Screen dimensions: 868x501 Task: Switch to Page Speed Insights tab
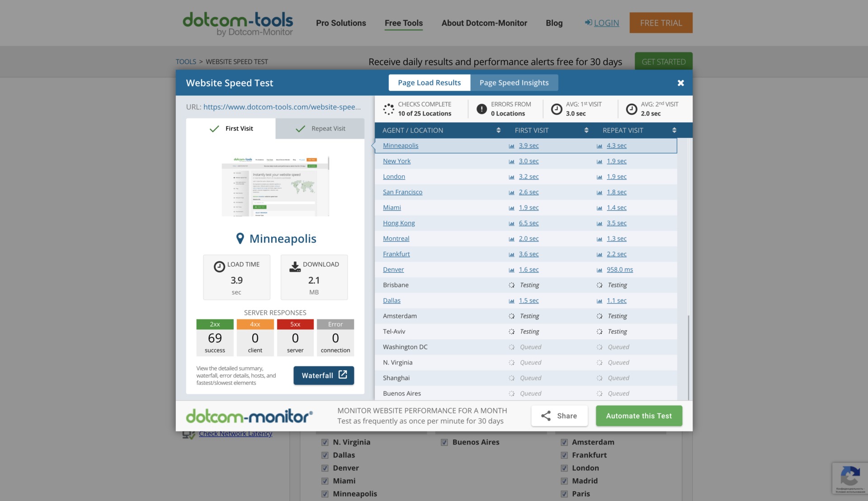(x=514, y=82)
